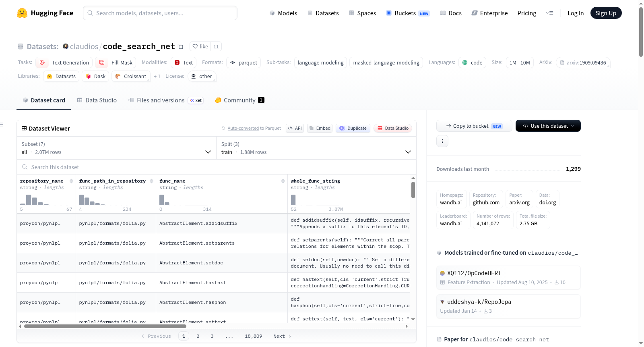Click Log In
The height and width of the screenshot is (347, 644).
[576, 13]
